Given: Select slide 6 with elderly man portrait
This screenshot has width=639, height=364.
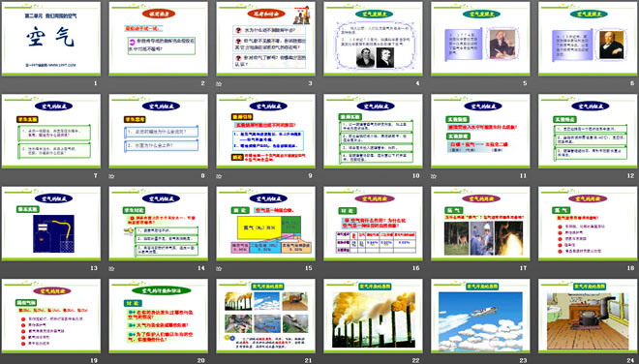Looking at the screenshot, I should click(x=588, y=39).
